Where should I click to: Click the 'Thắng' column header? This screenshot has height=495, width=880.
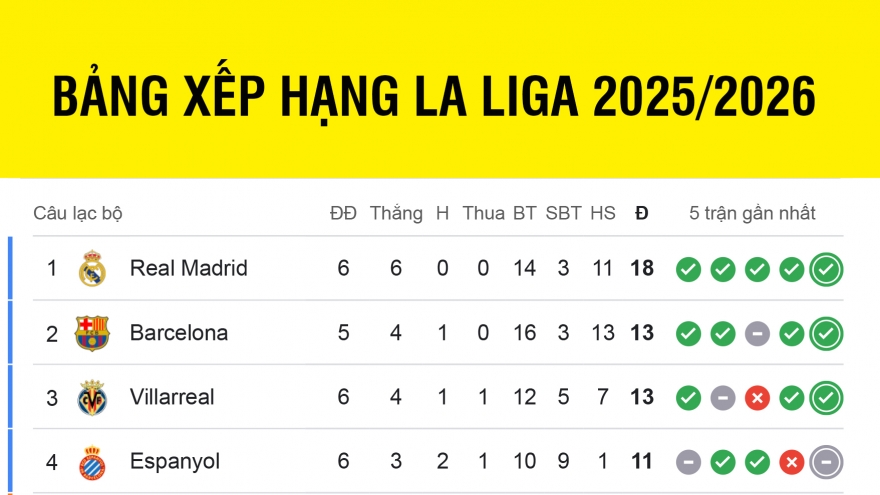[x=396, y=213]
